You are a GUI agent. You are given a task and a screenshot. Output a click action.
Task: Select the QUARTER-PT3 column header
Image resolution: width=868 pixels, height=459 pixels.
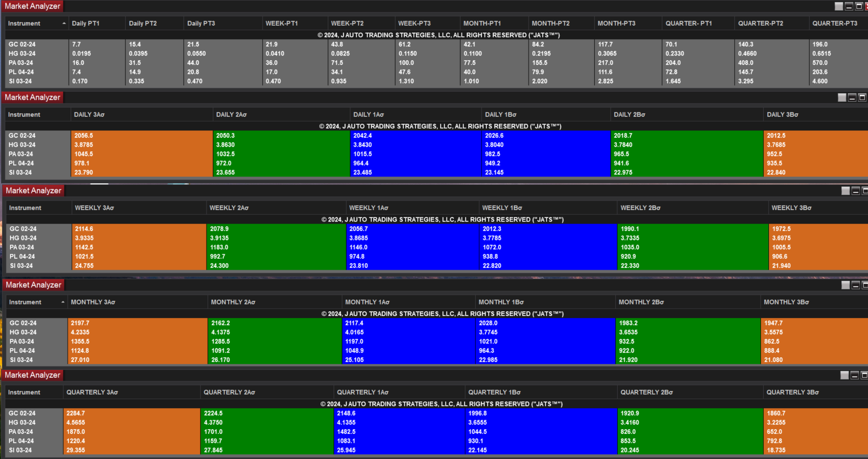click(839, 24)
